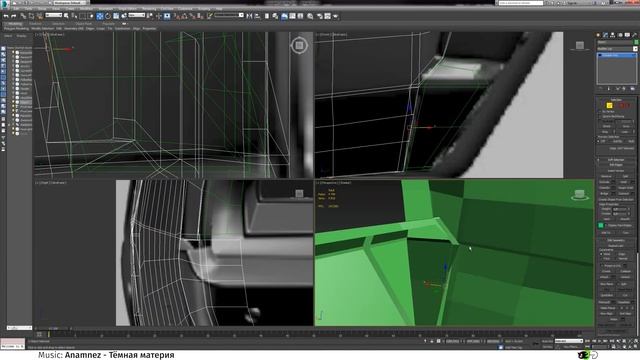The height and width of the screenshot is (360, 640).
Task: Enable the Ignore Backfacing checkbox
Action: [x=600, y=116]
